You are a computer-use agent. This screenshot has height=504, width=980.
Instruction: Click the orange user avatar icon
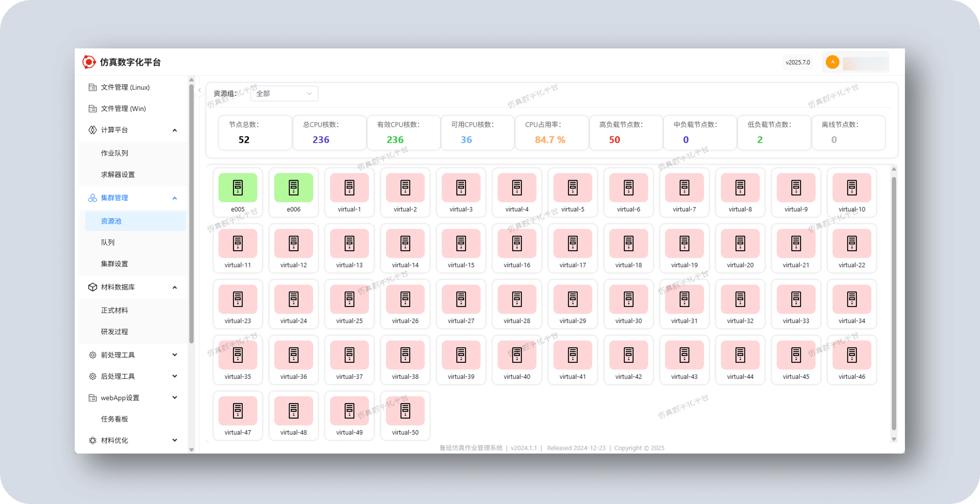tap(832, 62)
